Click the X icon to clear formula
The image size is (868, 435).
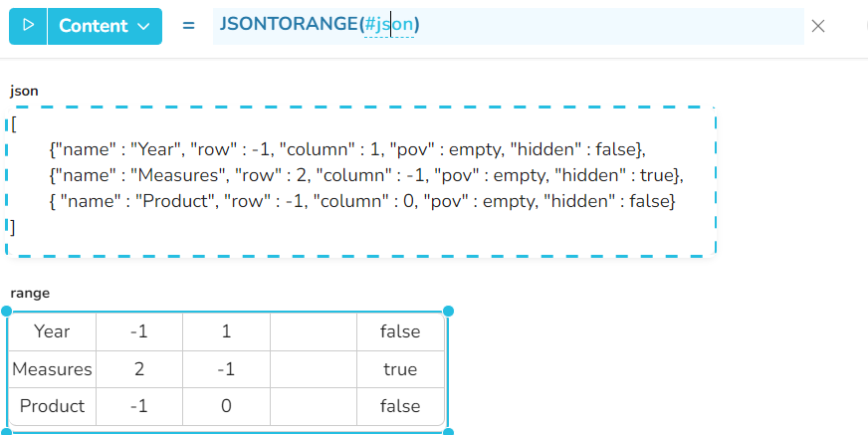coord(818,26)
